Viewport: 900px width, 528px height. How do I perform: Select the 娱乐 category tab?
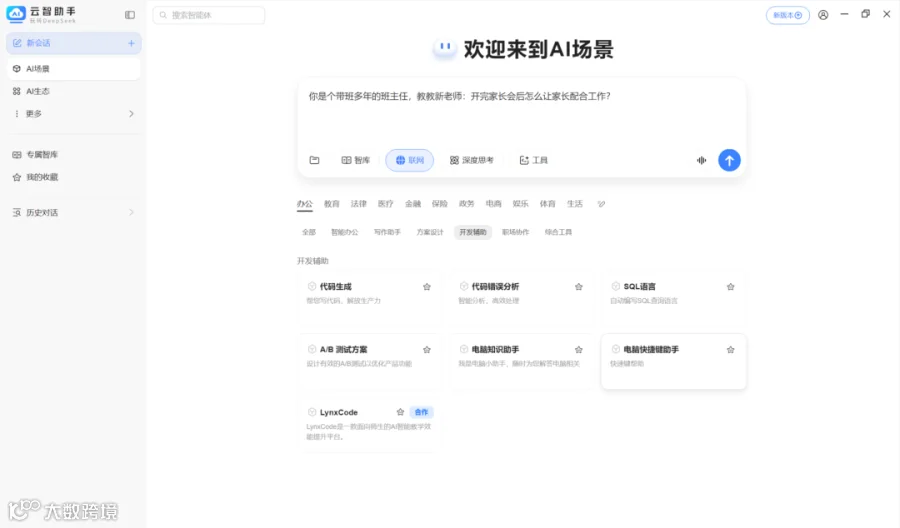point(521,204)
